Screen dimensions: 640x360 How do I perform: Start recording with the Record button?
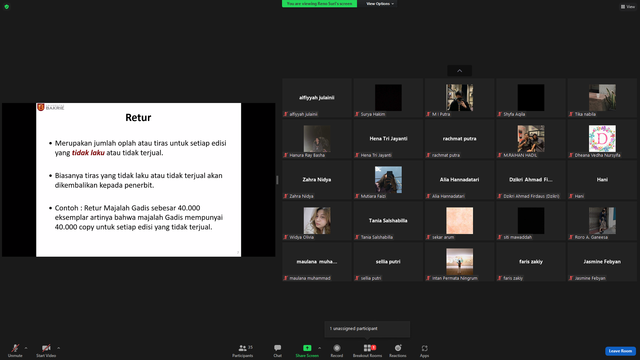337,350
